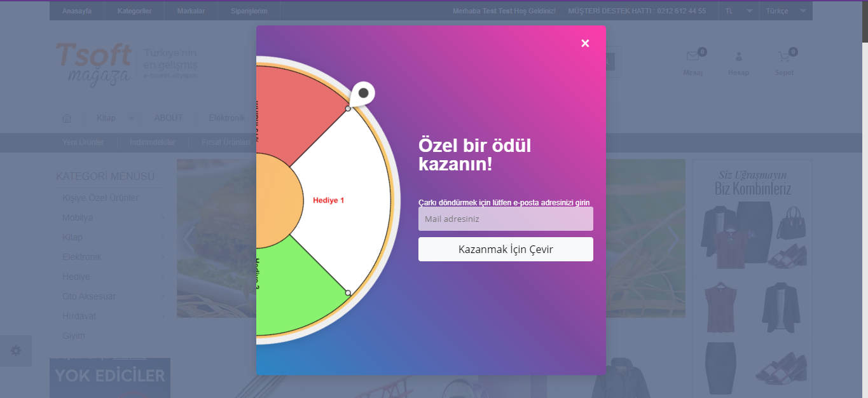Open the Yeni Ürünler link

83,142
